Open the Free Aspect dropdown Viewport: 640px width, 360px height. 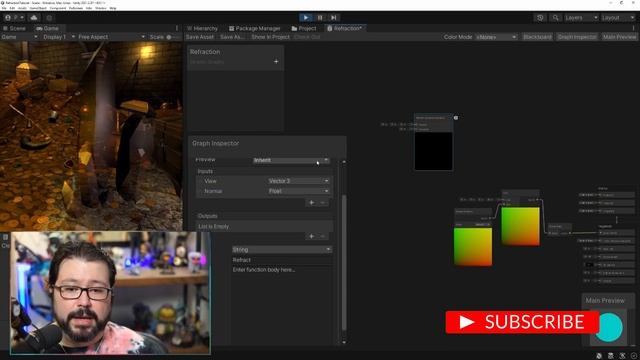111,37
